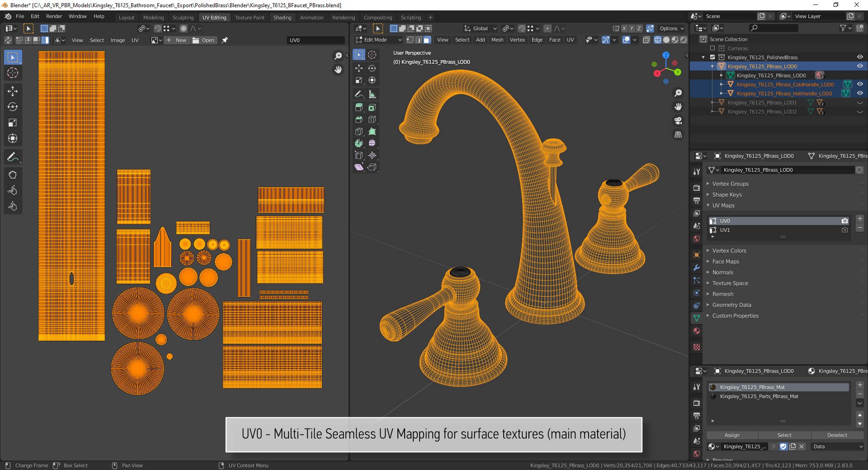Open the Edit Mode dropdown
868x470 pixels.
coord(378,40)
